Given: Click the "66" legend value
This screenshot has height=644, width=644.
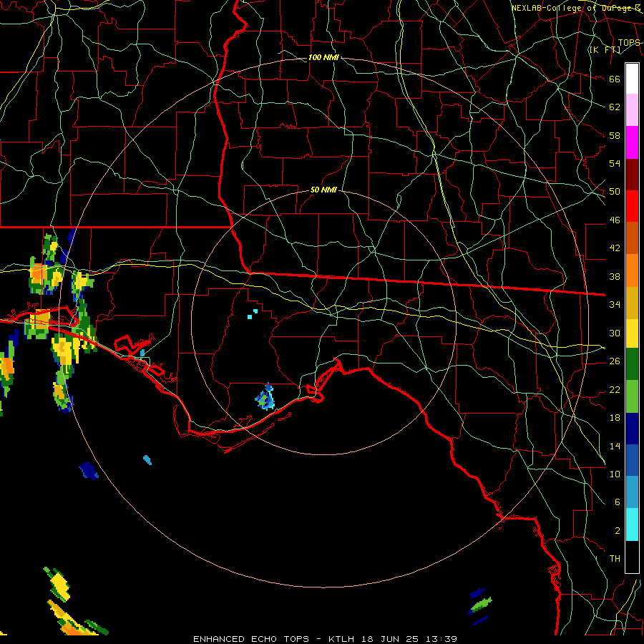Looking at the screenshot, I should pos(615,79).
